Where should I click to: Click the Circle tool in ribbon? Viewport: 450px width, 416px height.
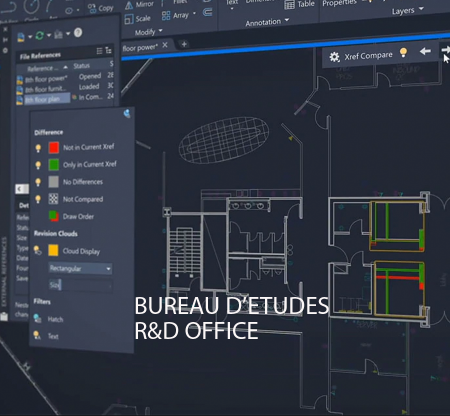coord(32,6)
